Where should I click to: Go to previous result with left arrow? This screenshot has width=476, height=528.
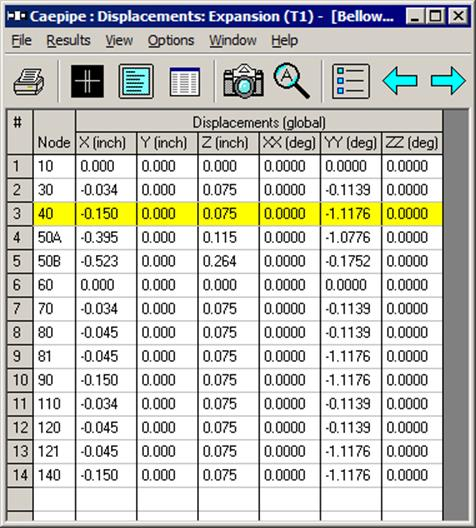pyautogui.click(x=400, y=81)
